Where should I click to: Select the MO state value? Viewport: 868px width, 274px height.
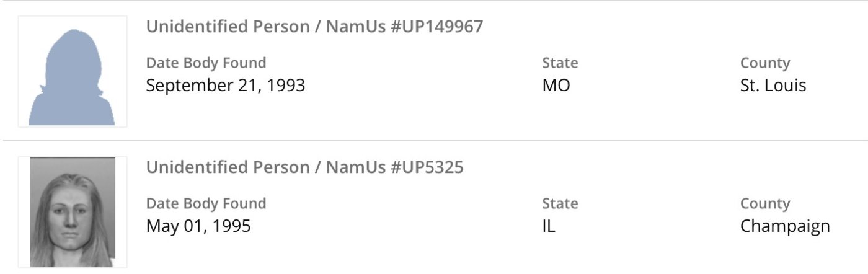point(556,86)
